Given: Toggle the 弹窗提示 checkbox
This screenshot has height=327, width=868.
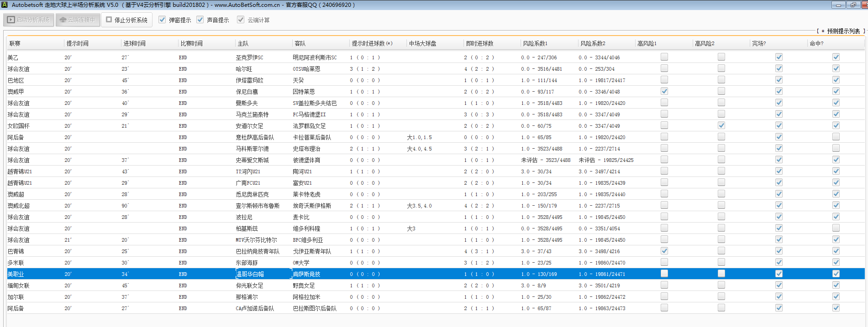Looking at the screenshot, I should click(x=162, y=20).
